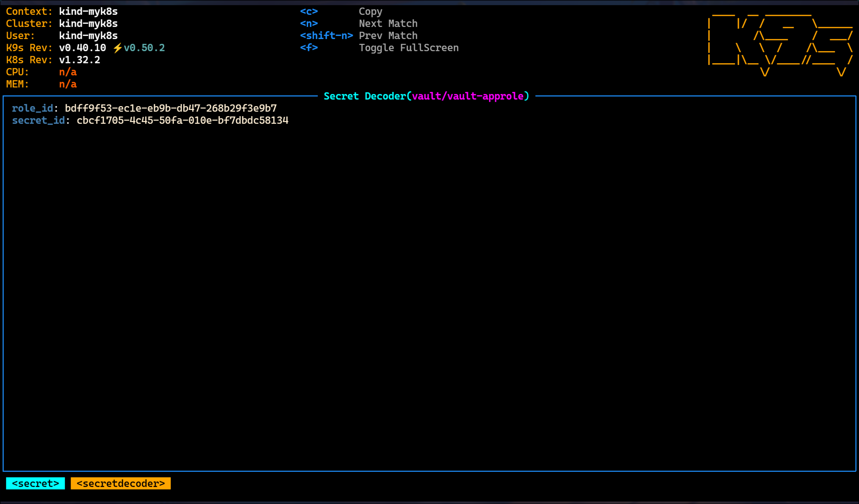The width and height of the screenshot is (859, 504).
Task: Click the CPU n/a value
Action: coord(68,72)
